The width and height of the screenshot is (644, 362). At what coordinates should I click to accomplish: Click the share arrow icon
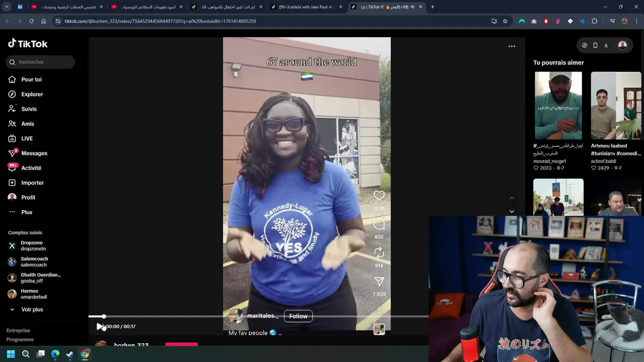pos(379,282)
